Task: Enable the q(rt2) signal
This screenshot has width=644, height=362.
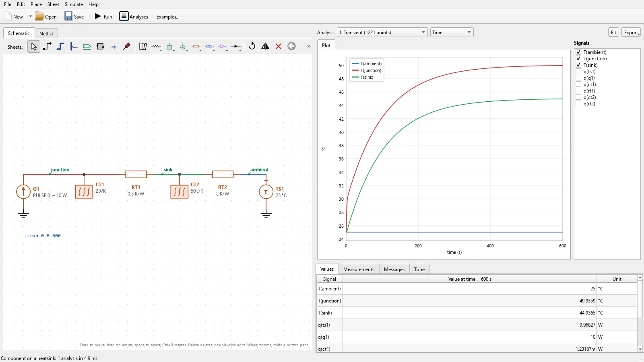Action: coord(578,103)
